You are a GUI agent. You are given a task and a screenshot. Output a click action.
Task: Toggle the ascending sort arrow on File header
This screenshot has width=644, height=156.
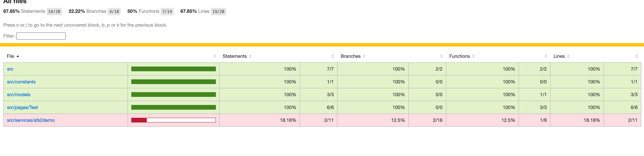(x=18, y=56)
